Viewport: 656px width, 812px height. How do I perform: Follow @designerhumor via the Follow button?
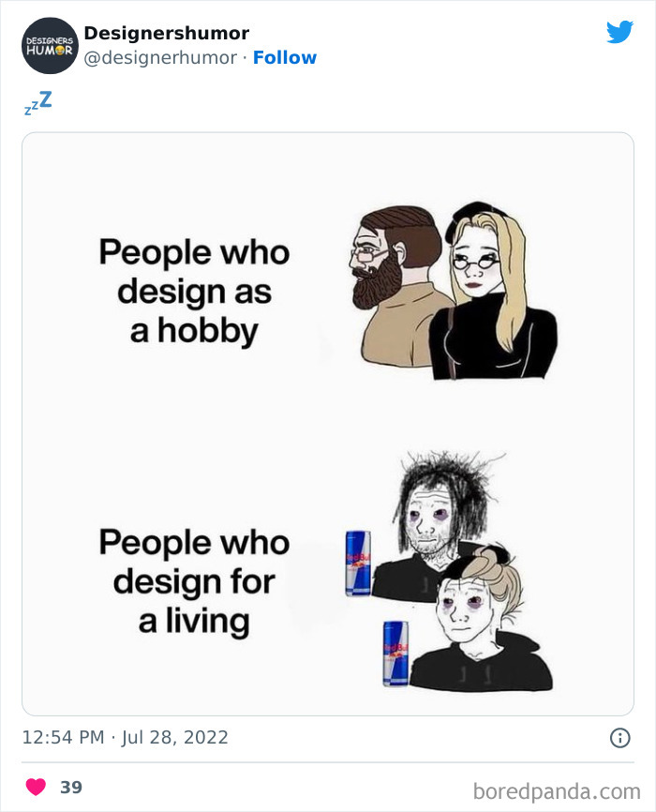pos(286,58)
